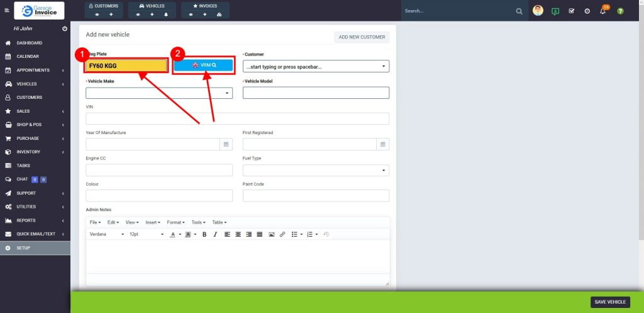Click the insert link icon in editor

282,234
